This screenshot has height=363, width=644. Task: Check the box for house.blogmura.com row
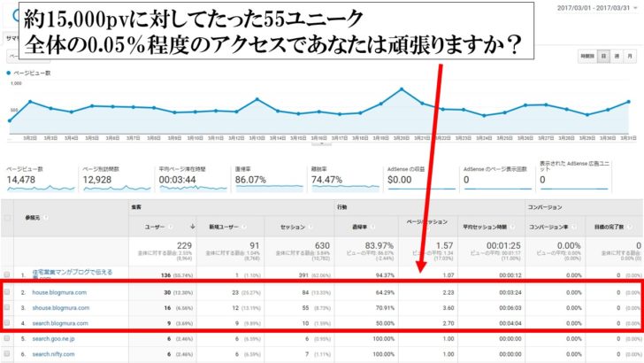pos(7,292)
